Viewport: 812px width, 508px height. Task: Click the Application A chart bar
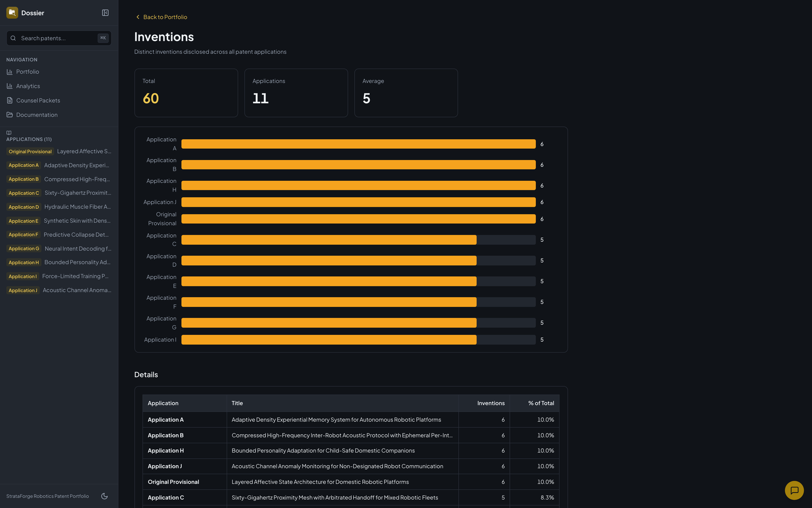click(x=358, y=144)
